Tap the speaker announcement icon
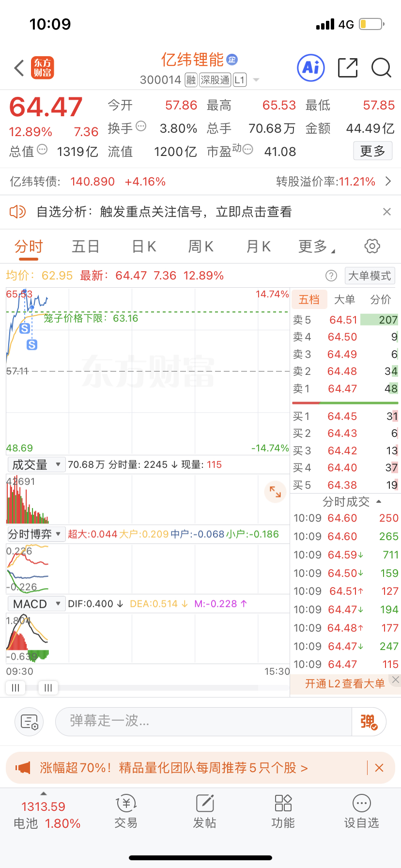This screenshot has width=401, height=868. click(17, 212)
